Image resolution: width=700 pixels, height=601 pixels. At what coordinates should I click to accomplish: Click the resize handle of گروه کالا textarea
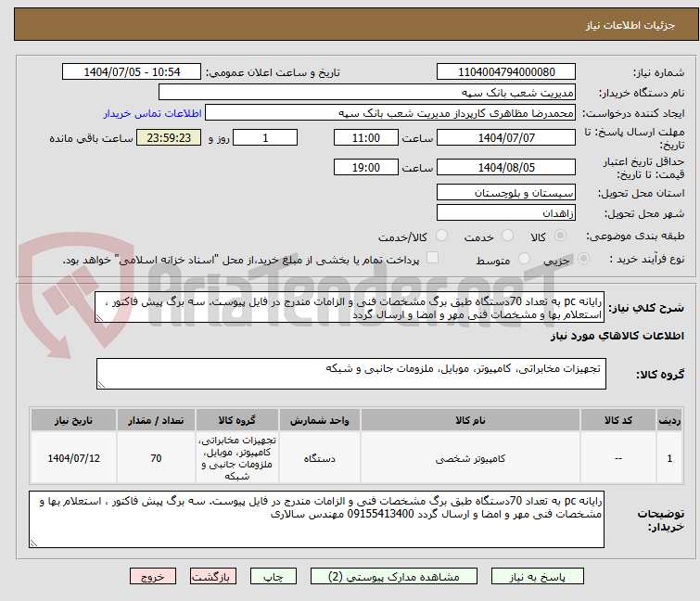[x=101, y=385]
